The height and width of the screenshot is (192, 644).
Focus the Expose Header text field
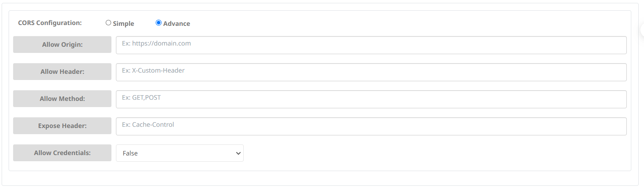coord(371,126)
